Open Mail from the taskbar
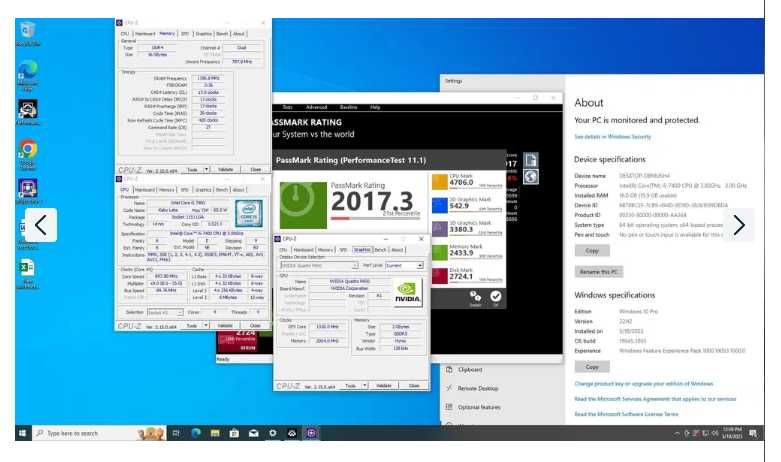This screenshot has height=462, width=781. point(254,433)
